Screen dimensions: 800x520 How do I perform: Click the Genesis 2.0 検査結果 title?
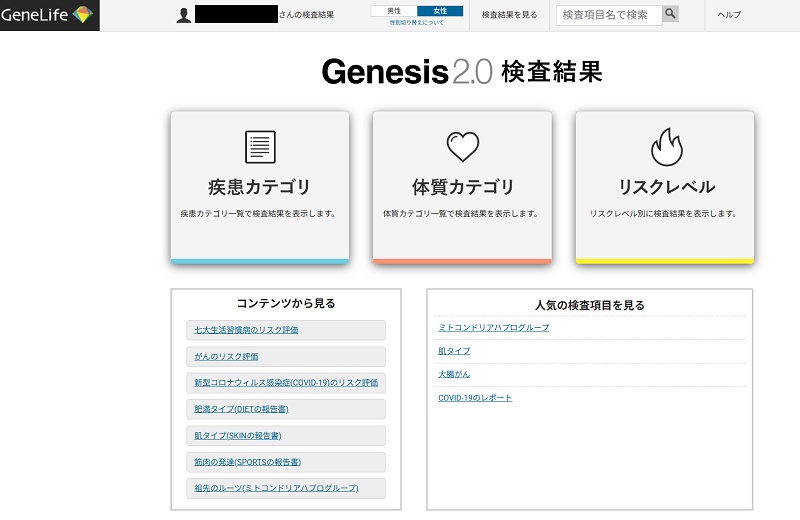coord(462,71)
